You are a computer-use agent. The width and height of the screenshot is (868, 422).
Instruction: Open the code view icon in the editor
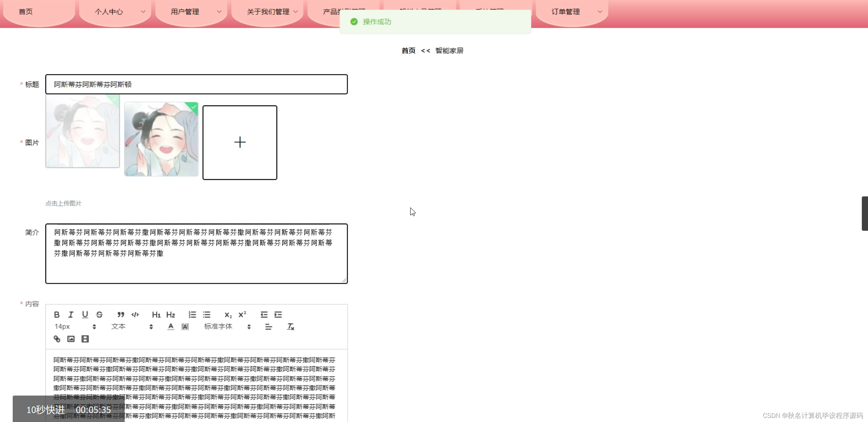pyautogui.click(x=135, y=314)
